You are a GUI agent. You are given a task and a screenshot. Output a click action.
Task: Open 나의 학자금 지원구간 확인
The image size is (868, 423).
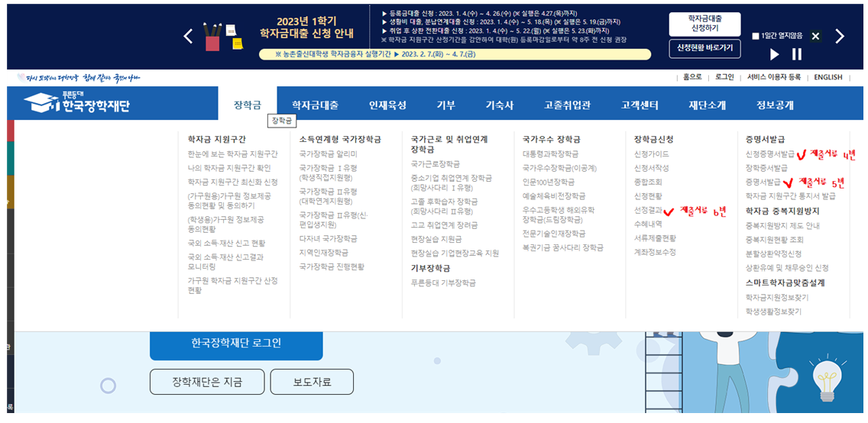pos(229,167)
